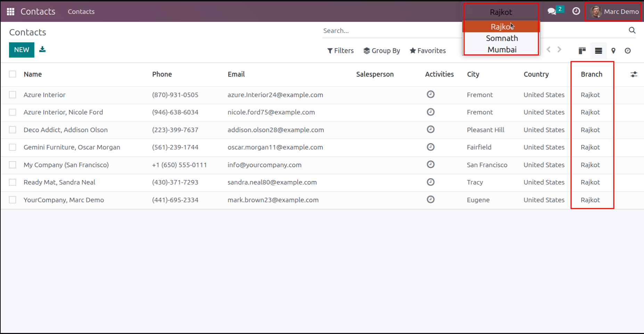Choose highlighted Rajkot option in list
The width and height of the screenshot is (644, 334).
(x=502, y=27)
